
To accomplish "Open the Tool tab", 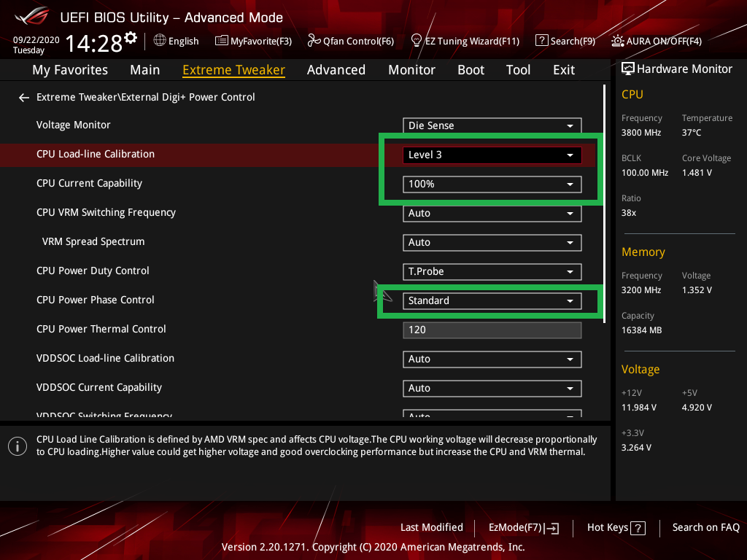I will 518,70.
